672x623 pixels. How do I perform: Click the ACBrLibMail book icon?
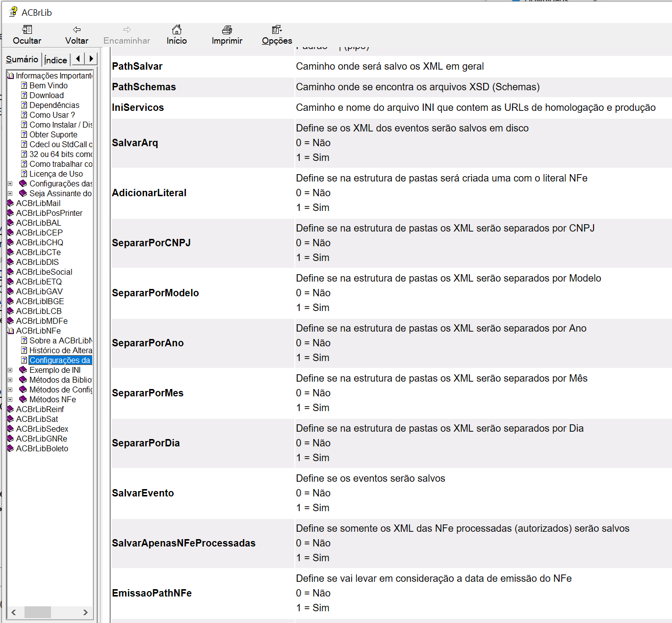10,203
